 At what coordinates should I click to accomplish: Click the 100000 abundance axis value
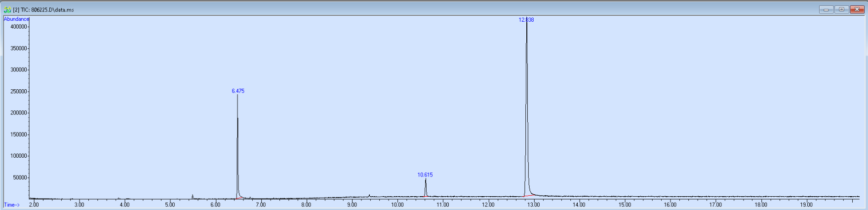(19, 156)
